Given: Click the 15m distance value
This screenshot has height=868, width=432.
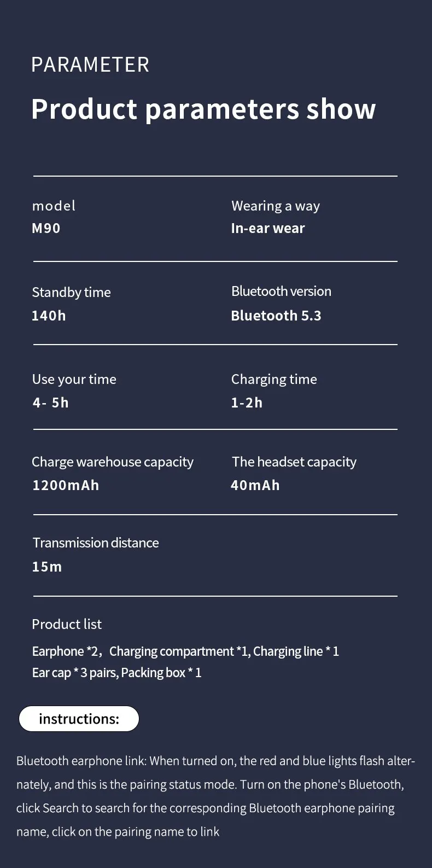Looking at the screenshot, I should point(47,567).
